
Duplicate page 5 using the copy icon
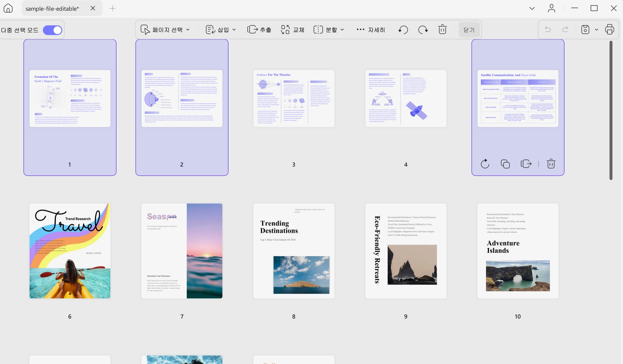(x=505, y=164)
